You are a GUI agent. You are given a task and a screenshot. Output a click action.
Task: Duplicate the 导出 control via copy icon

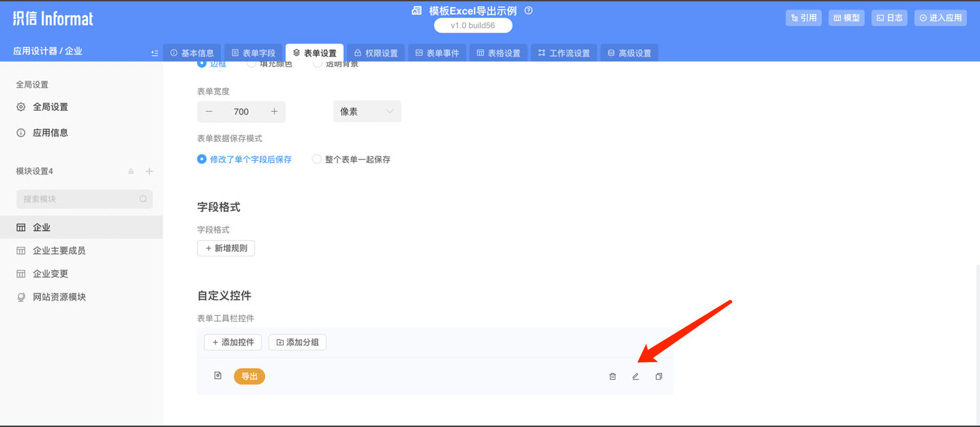pyautogui.click(x=658, y=376)
